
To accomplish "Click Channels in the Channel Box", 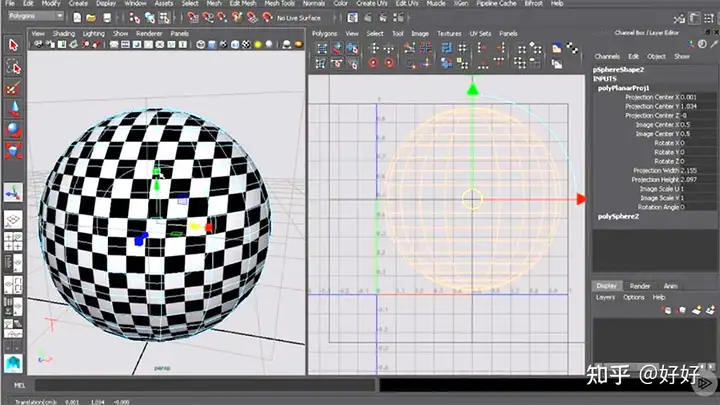I will coord(607,56).
